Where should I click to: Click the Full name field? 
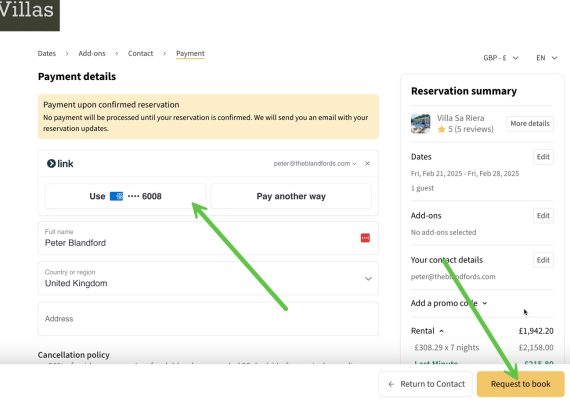click(x=208, y=238)
